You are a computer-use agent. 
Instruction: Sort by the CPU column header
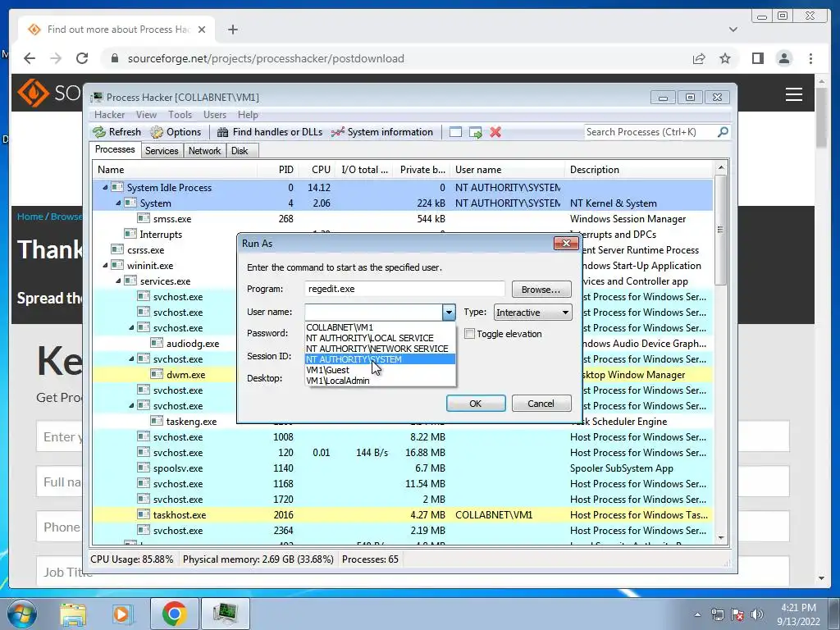[x=317, y=170]
